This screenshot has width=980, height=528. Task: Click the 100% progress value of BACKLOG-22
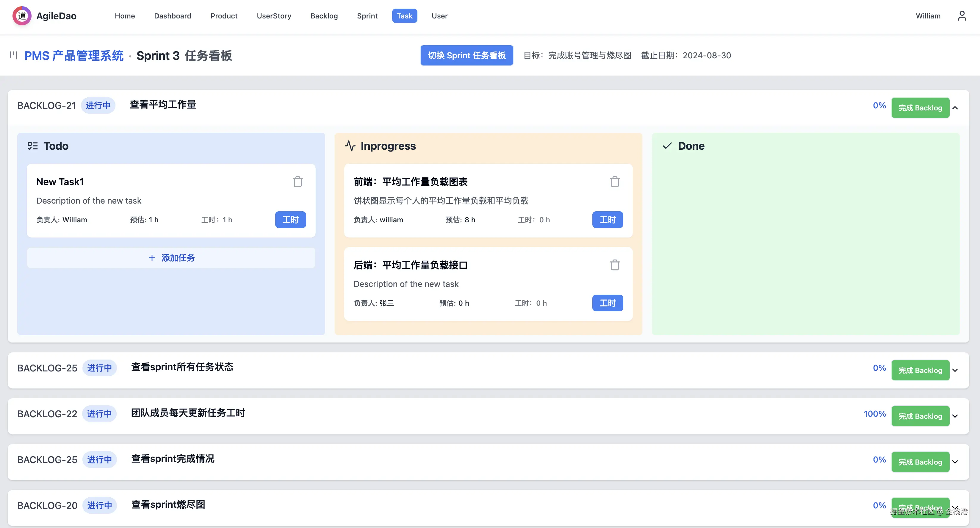click(875, 414)
